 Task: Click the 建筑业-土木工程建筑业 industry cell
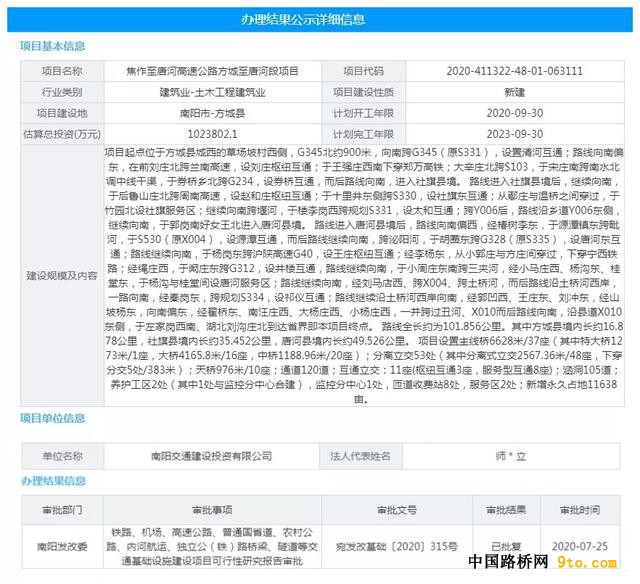pyautogui.click(x=212, y=93)
